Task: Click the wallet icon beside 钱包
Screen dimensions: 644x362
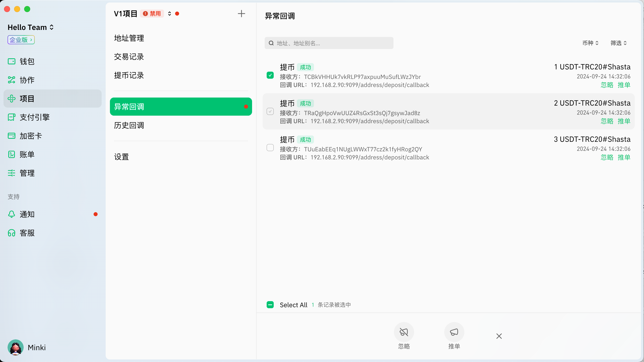Action: pos(12,61)
